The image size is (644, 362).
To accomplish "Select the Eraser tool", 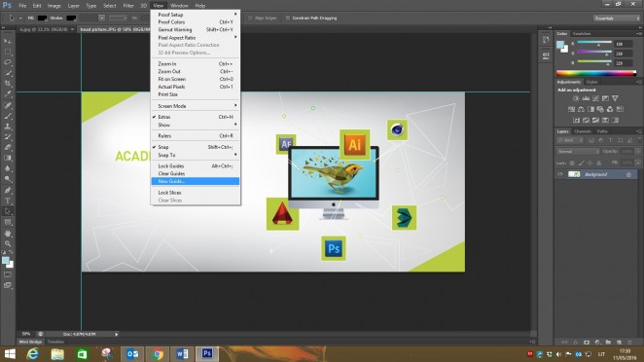I will click(x=8, y=148).
